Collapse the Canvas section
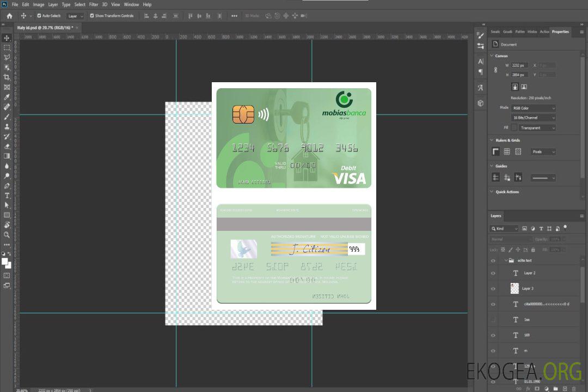Image resolution: width=588 pixels, height=392 pixels. [x=492, y=56]
